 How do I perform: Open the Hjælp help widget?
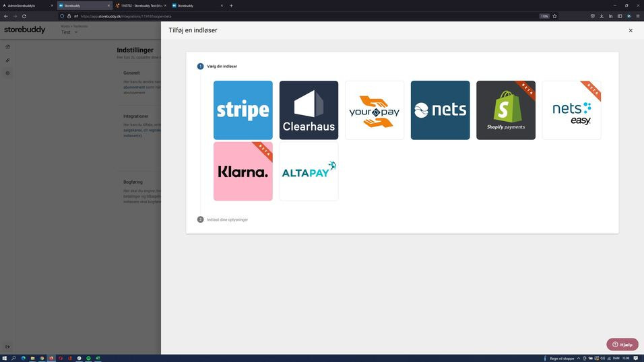[x=622, y=345]
